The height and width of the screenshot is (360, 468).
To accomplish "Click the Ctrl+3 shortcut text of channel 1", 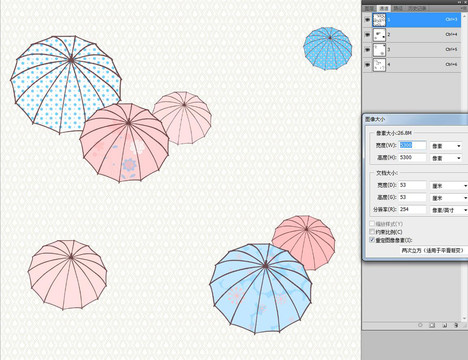I will pos(451,19).
